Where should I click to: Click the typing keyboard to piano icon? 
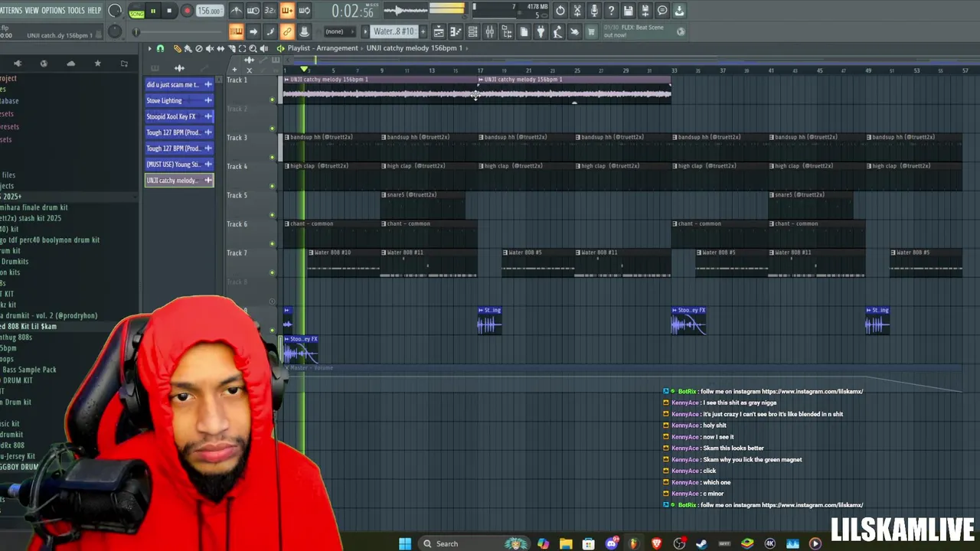pos(237,31)
